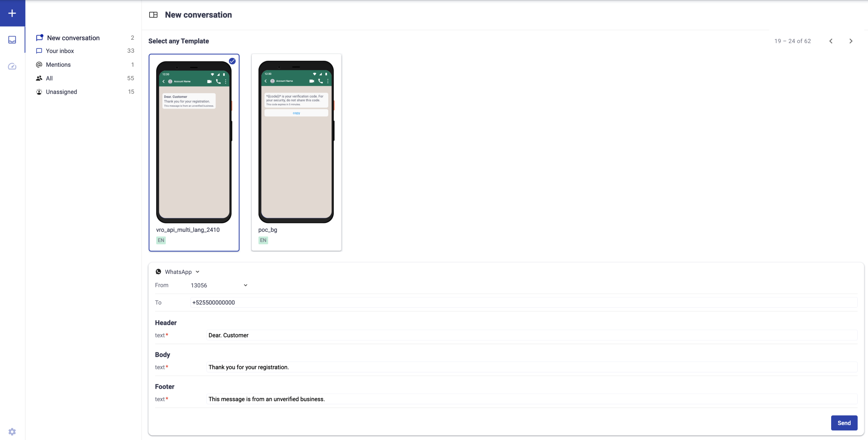Click the To phone number field
This screenshot has height=440, width=868.
coord(523,303)
